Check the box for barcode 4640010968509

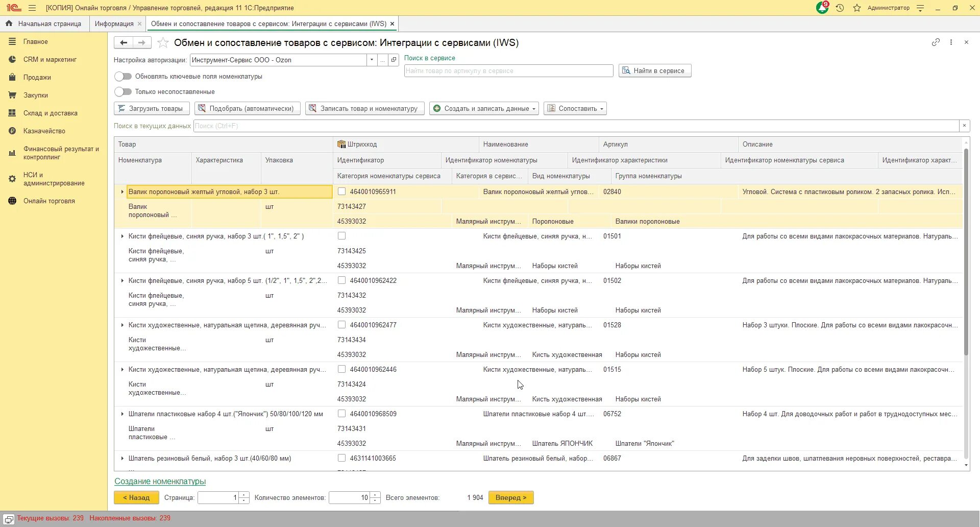tap(341, 414)
